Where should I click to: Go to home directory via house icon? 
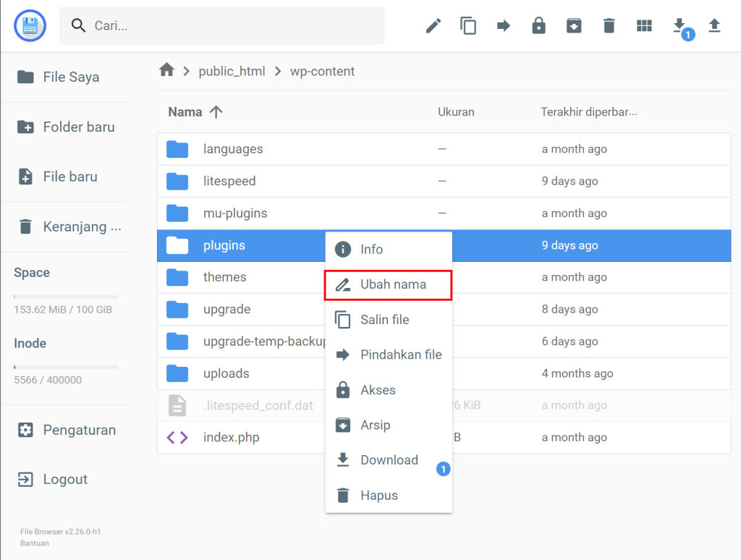166,70
